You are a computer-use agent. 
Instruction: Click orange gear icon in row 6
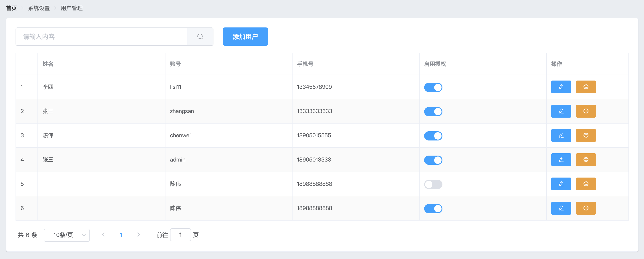(x=586, y=208)
